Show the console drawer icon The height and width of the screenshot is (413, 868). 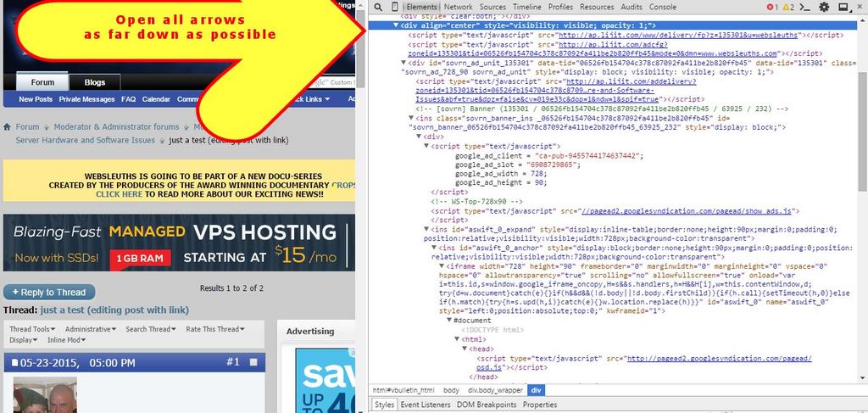click(806, 7)
